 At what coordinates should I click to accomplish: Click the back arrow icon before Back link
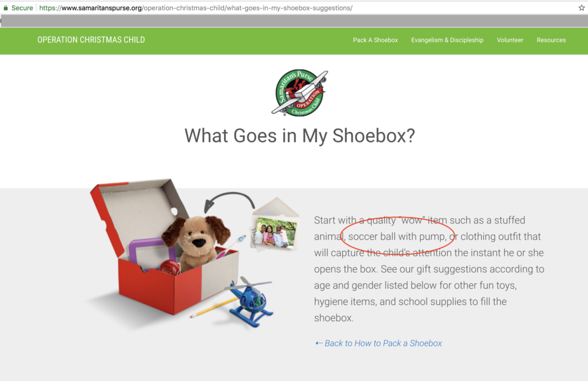coord(319,343)
